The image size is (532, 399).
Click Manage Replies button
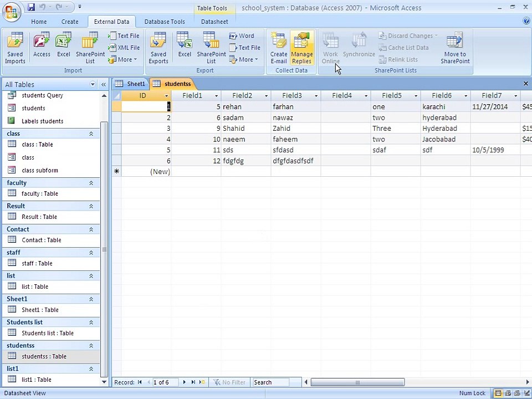tap(301, 48)
